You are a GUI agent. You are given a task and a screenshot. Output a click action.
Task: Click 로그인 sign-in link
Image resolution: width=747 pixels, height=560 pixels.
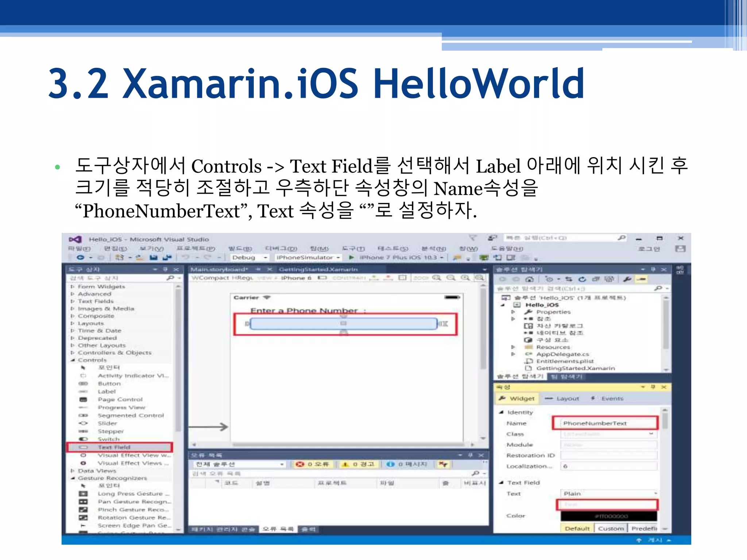[x=649, y=249]
